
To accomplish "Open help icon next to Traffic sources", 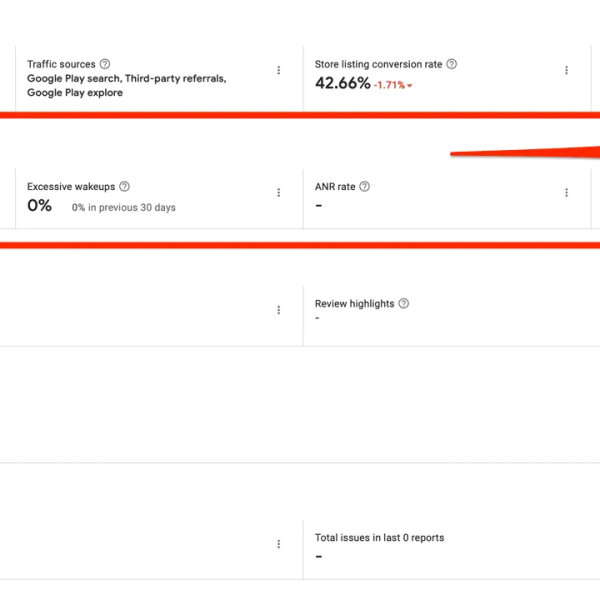I will 105,64.
